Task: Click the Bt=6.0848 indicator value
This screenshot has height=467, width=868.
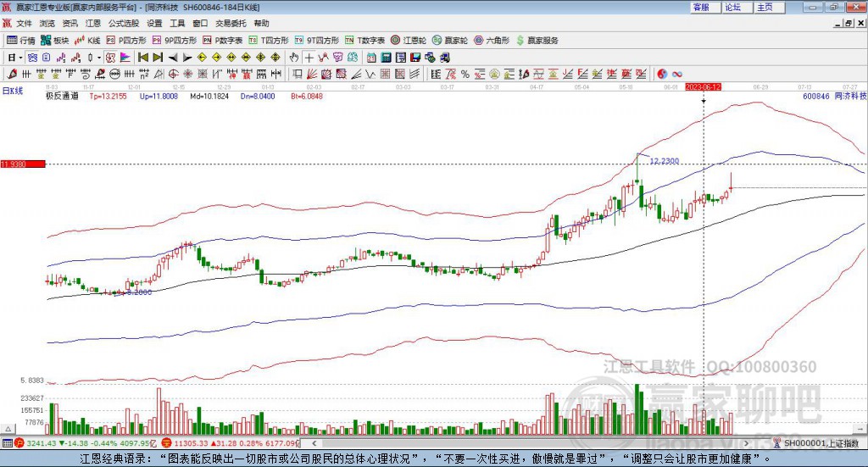Action: 307,96
